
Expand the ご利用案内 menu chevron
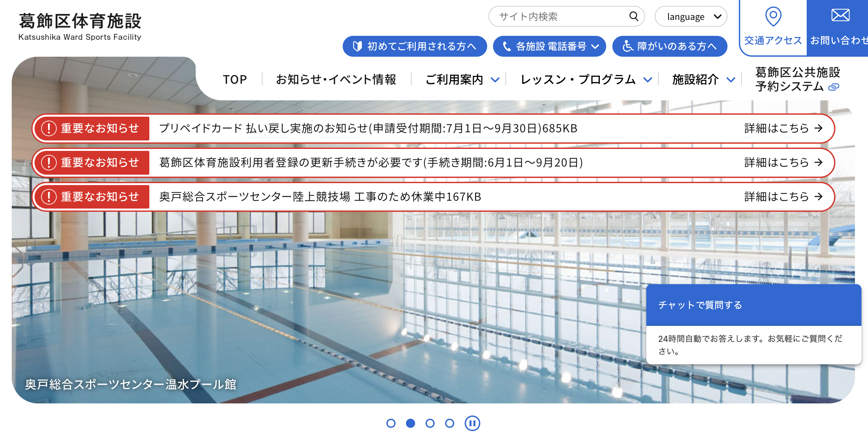[495, 80]
